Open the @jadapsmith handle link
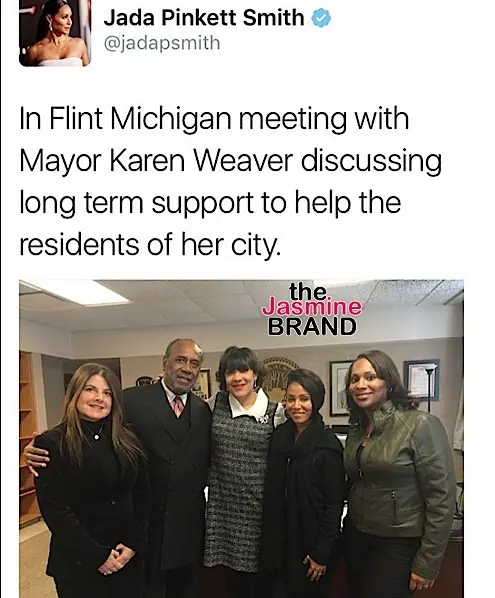Screen dimensions: 495x598 162,43
